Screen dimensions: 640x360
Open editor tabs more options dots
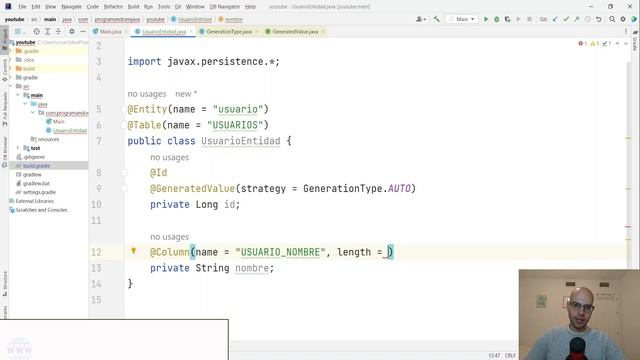coord(626,31)
